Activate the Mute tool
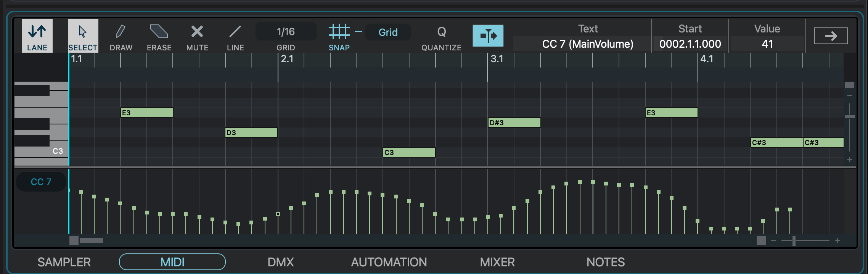The width and height of the screenshot is (868, 274). 197,36
